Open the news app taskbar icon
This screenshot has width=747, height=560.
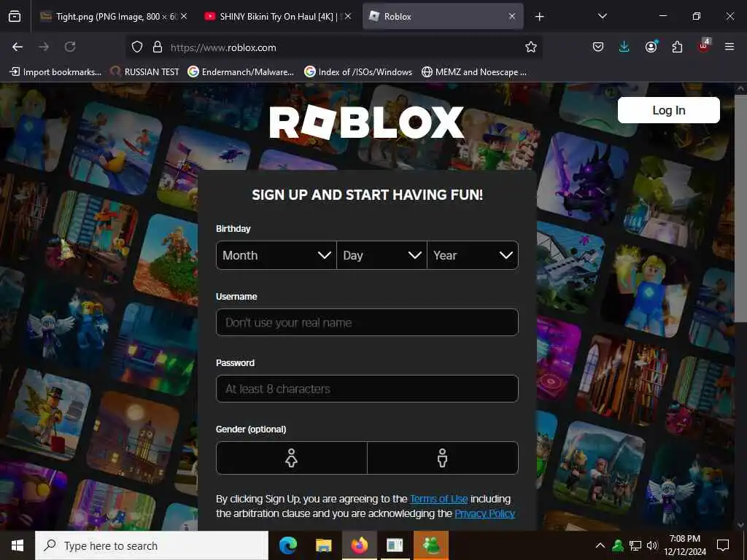[395, 545]
